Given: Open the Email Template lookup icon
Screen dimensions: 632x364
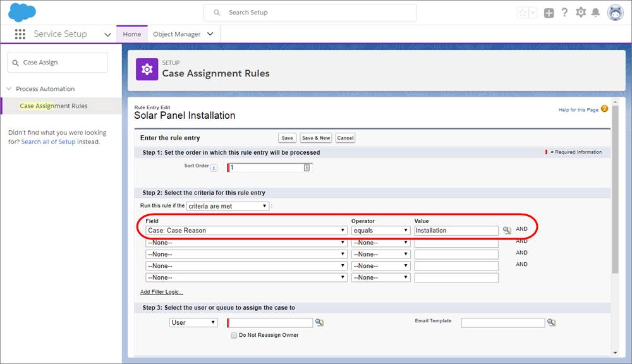Looking at the screenshot, I should pyautogui.click(x=551, y=322).
